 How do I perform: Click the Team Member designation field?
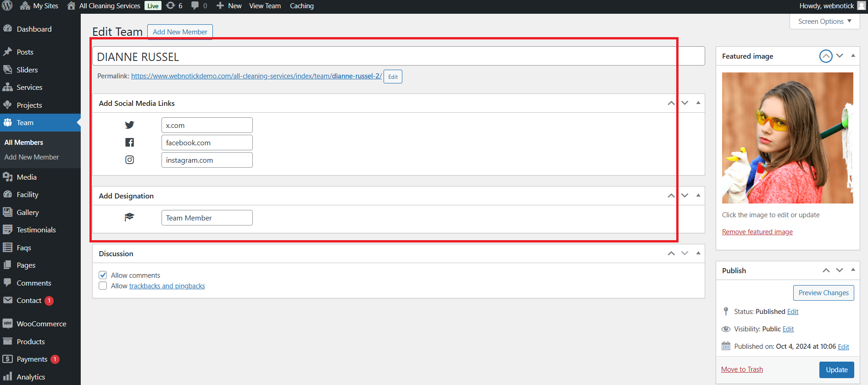coord(207,218)
